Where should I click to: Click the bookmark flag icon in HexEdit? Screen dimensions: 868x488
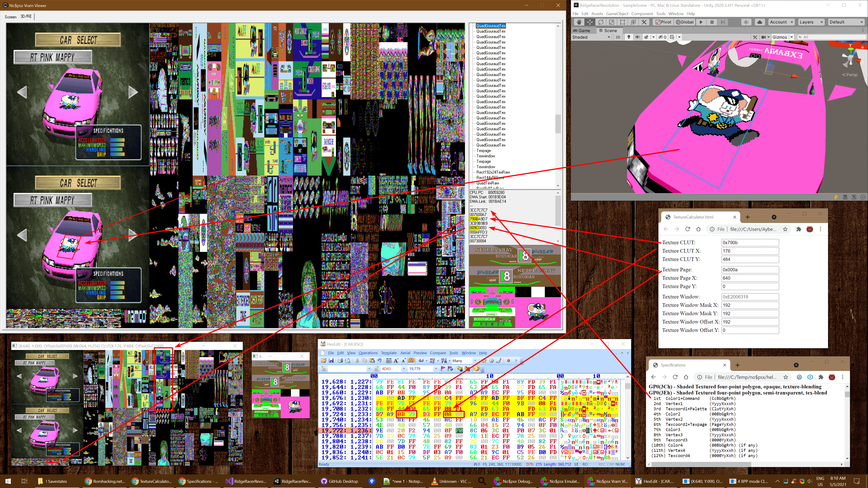443,369
